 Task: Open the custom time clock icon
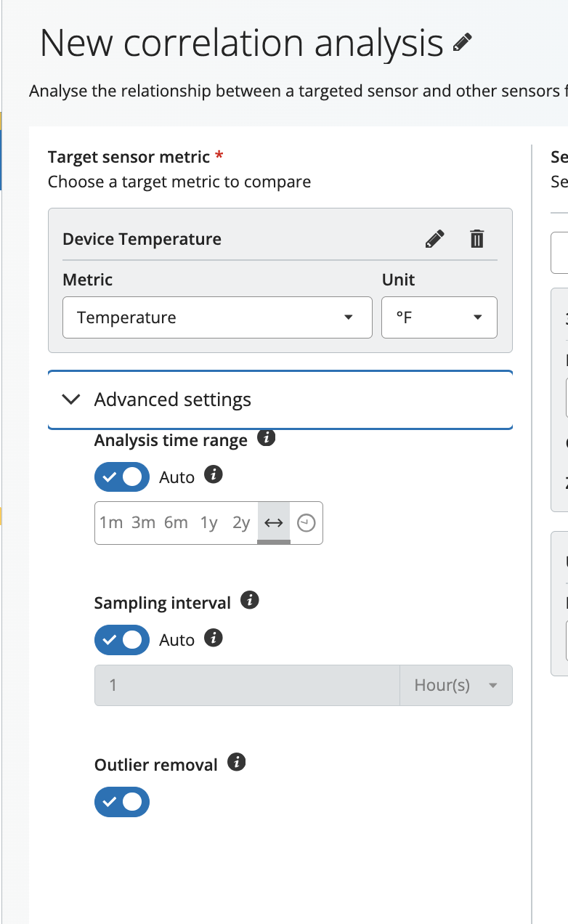[x=307, y=523]
